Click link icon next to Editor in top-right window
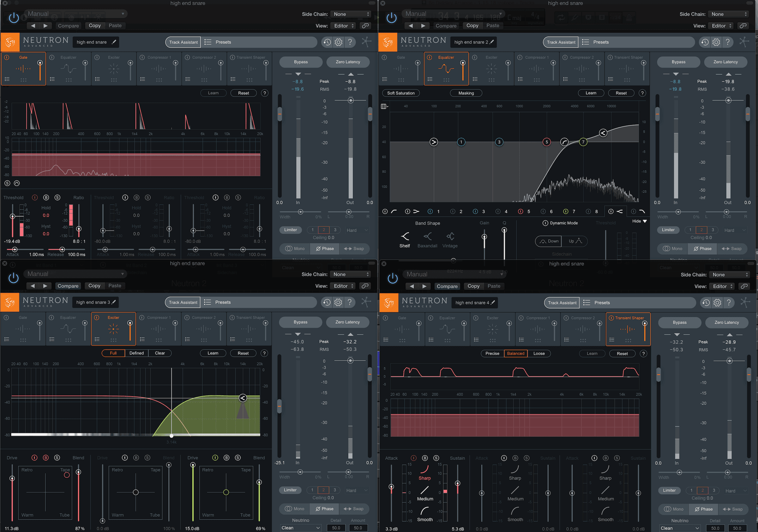This screenshot has height=532, width=758. [x=743, y=26]
